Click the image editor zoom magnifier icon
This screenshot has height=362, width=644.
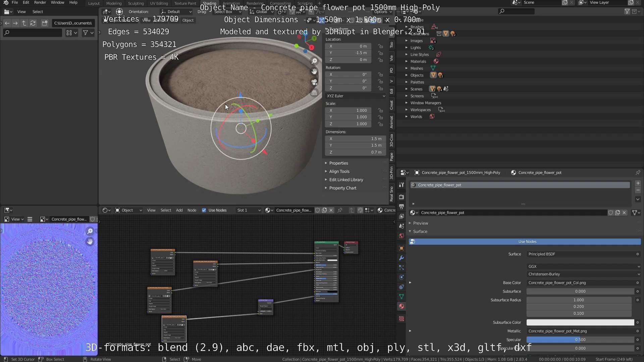coord(90,231)
